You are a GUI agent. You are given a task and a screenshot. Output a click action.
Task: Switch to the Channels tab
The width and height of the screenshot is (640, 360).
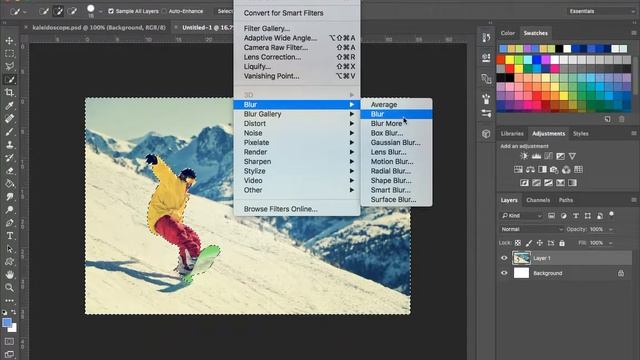[538, 200]
